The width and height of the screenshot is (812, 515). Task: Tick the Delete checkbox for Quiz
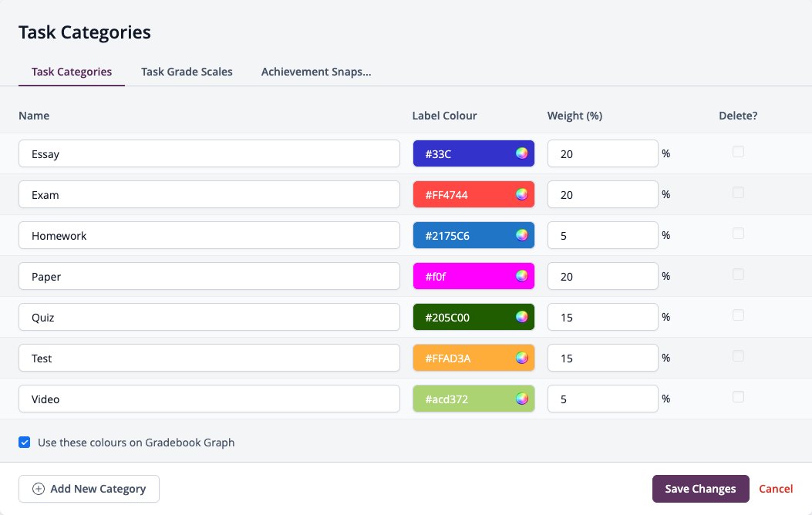(738, 315)
